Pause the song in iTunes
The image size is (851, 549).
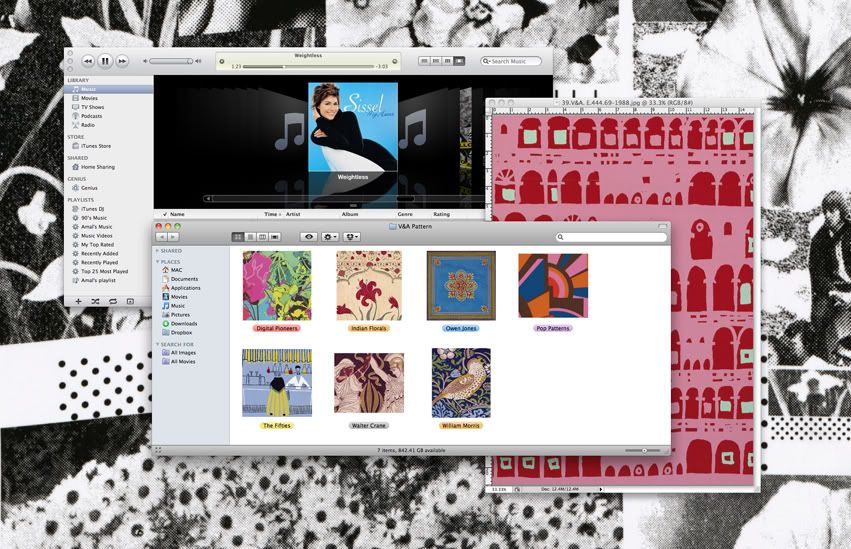(105, 61)
